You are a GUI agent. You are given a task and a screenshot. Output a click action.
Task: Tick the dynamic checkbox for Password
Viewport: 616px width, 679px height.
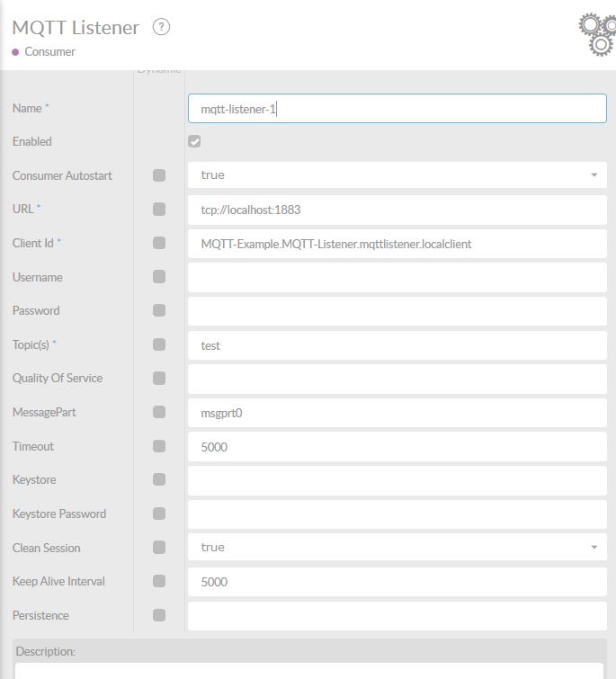159,310
